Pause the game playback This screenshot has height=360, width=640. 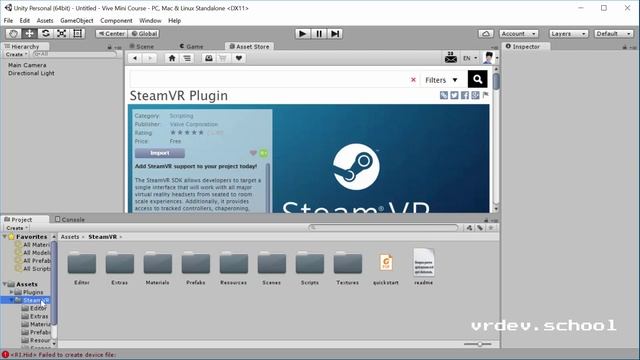tap(319, 33)
